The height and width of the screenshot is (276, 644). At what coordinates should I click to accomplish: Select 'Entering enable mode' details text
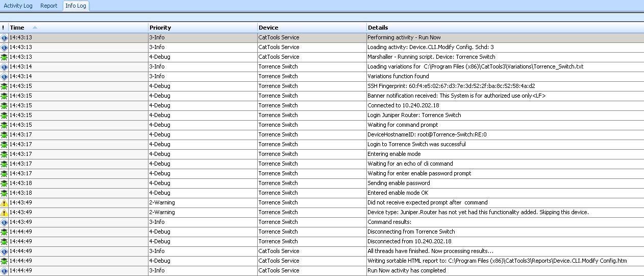394,154
